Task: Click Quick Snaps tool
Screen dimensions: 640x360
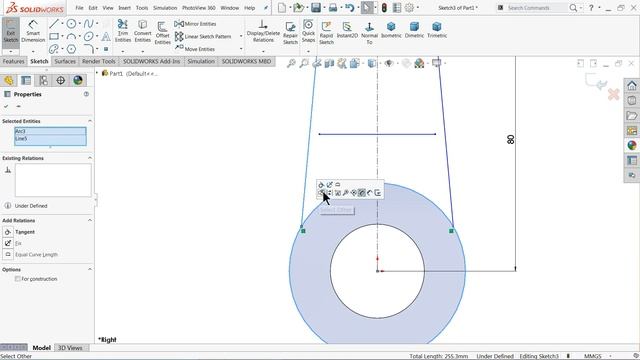Action: (x=308, y=31)
